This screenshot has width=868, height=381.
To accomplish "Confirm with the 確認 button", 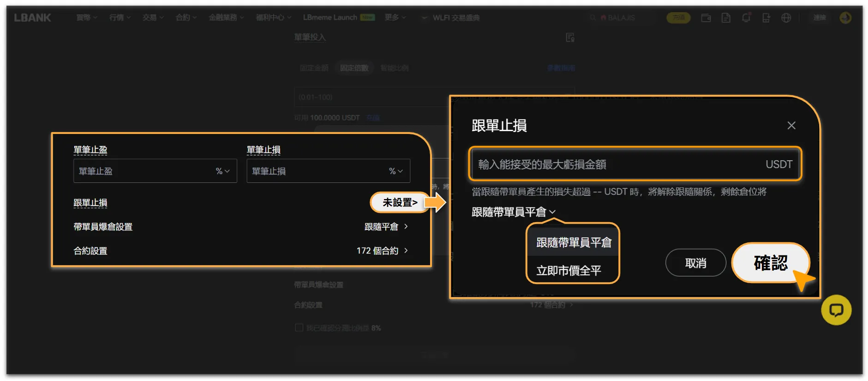I will [x=771, y=263].
